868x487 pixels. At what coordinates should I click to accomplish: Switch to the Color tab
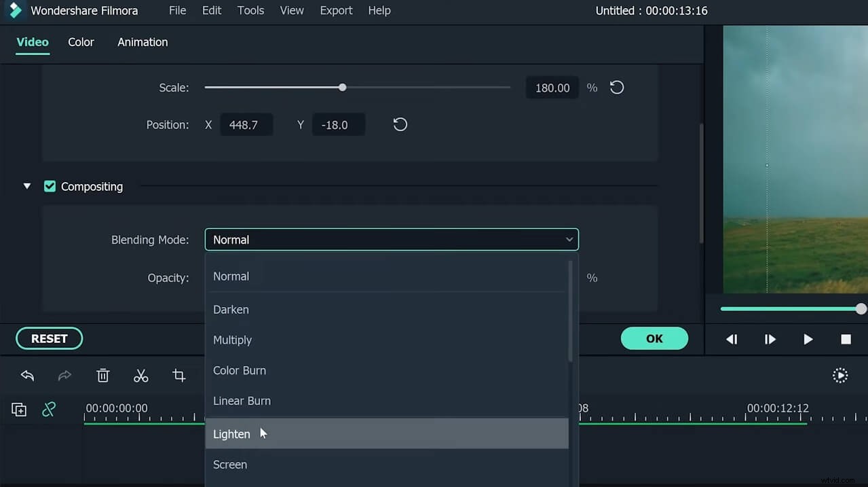81,42
